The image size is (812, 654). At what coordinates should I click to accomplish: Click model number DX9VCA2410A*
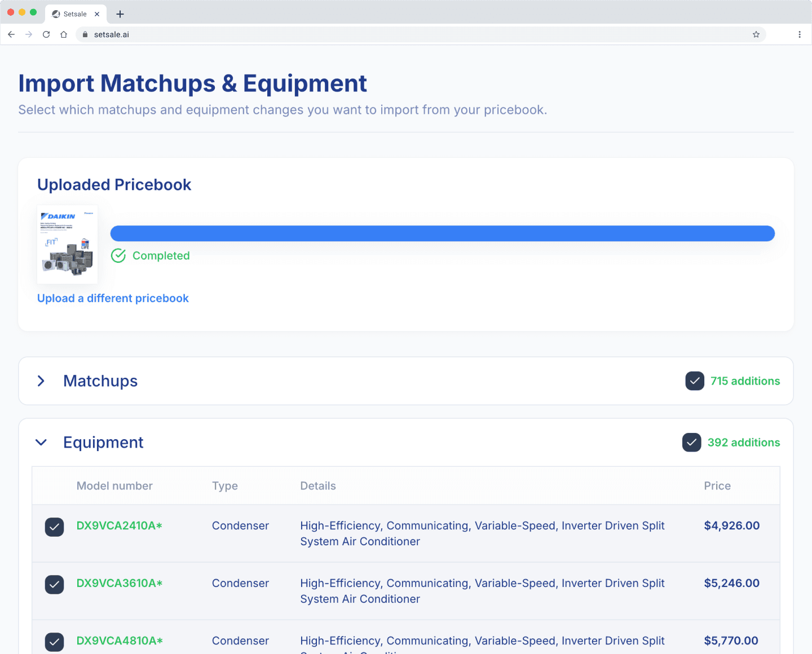tap(120, 525)
